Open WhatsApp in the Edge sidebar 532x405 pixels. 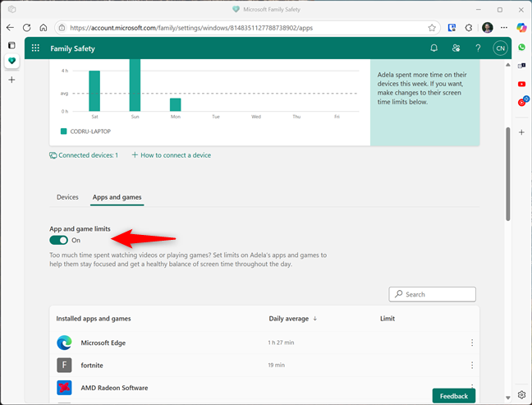point(522,47)
